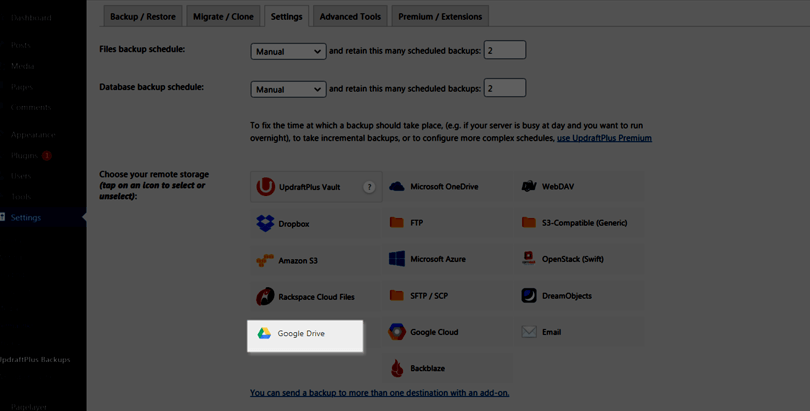Go to Pages in the admin sidebar
810x411 pixels.
tap(22, 87)
